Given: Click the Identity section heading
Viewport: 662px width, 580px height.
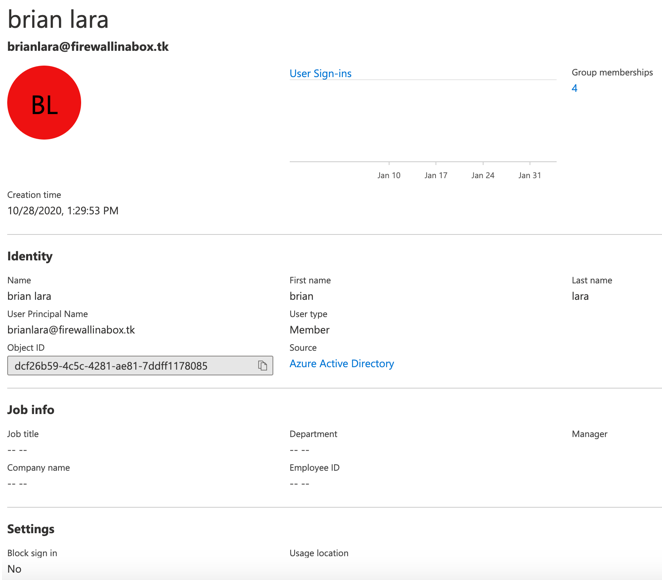Looking at the screenshot, I should pos(30,257).
